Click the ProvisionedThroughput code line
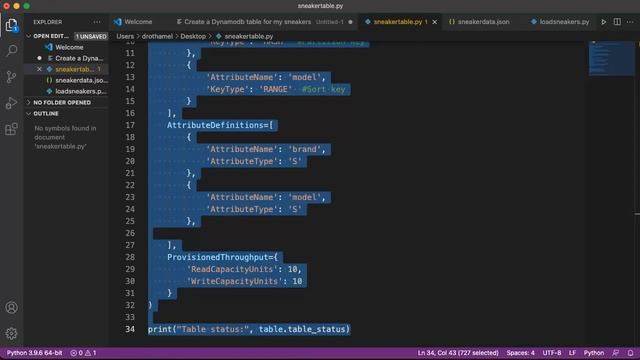The width and height of the screenshot is (640, 360). coord(222,257)
